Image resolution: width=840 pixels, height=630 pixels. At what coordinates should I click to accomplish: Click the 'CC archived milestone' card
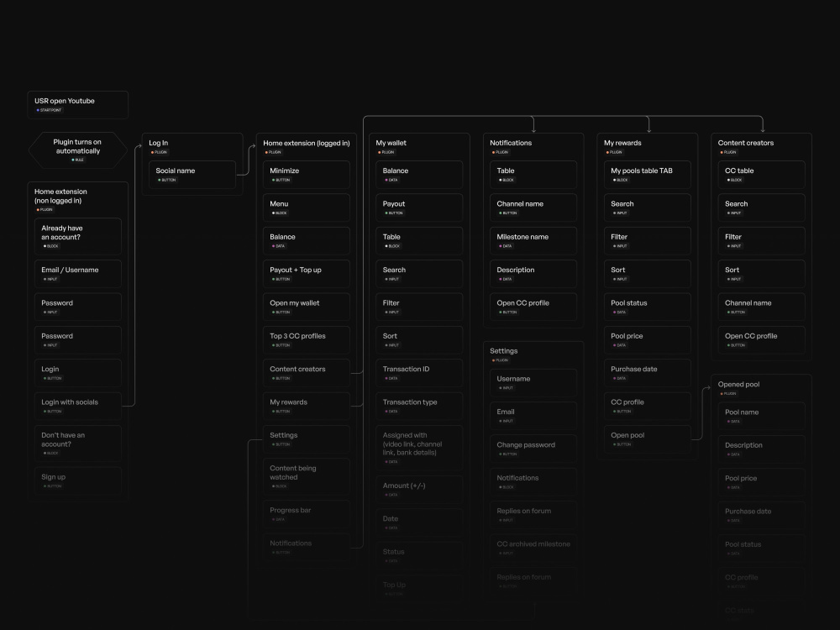(x=533, y=548)
